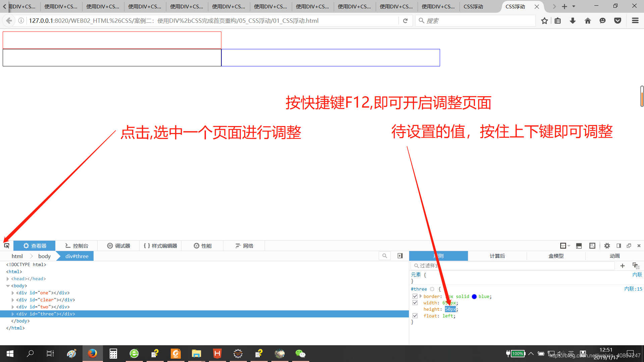The image size is (644, 362).
Task: Open the 样式编辑器 style editor tab
Action: [160, 246]
